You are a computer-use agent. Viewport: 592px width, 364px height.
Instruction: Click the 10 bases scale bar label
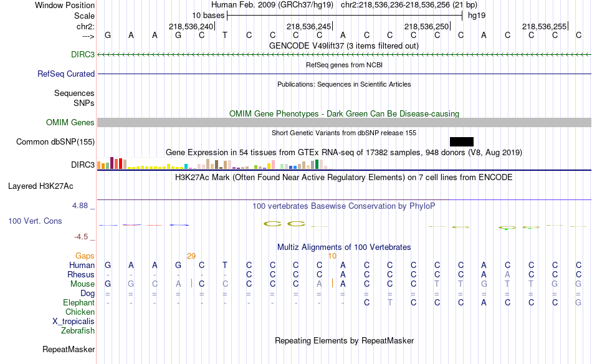[x=208, y=16]
